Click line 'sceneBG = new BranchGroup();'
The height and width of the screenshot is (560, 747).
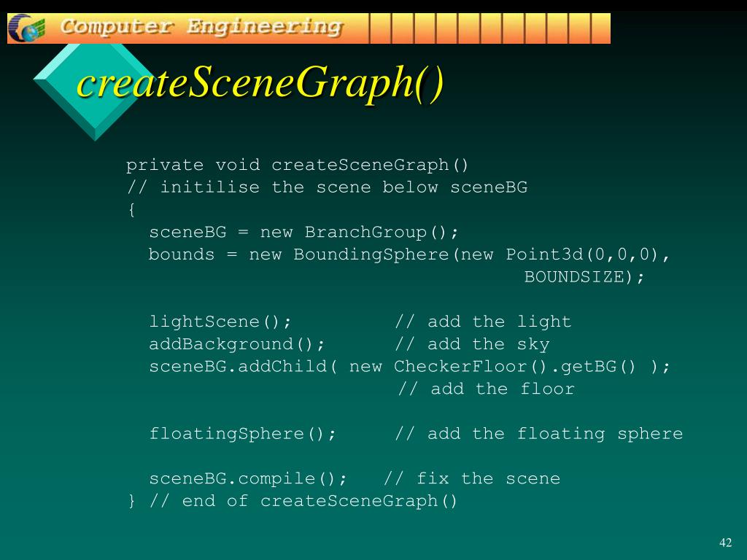tap(303, 232)
